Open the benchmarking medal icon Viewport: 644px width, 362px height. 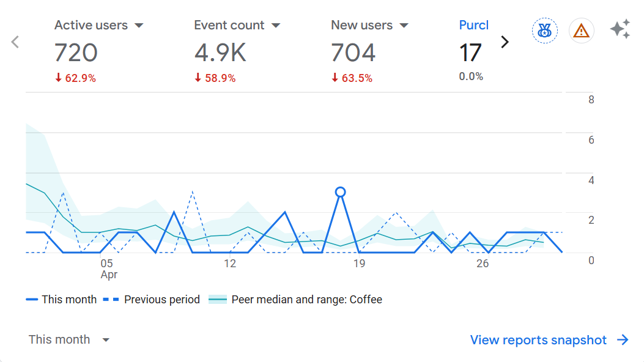[x=544, y=31]
